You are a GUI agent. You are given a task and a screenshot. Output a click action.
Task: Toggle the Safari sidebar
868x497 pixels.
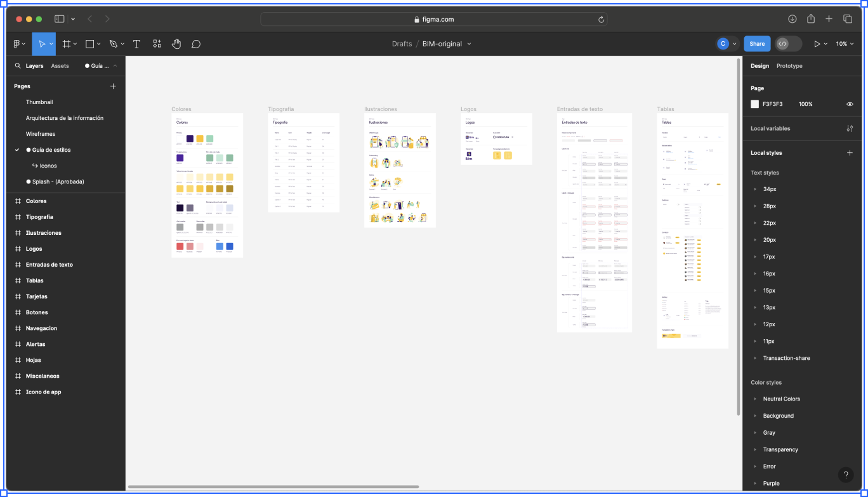click(60, 19)
